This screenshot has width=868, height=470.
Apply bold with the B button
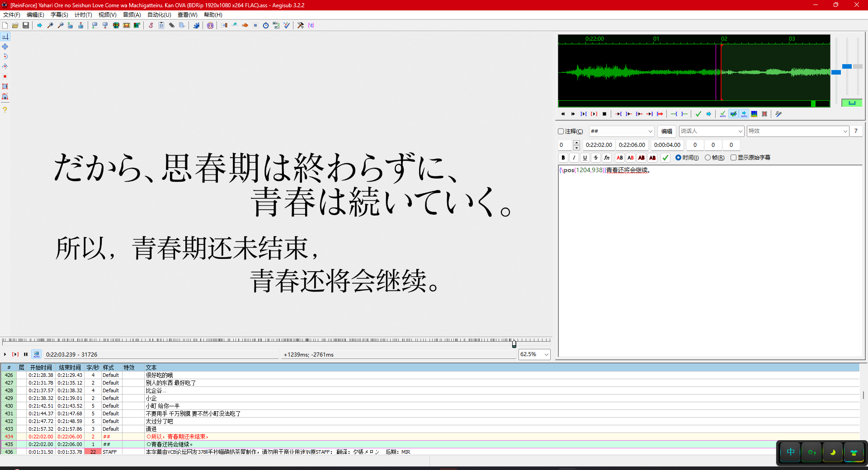pyautogui.click(x=563, y=158)
